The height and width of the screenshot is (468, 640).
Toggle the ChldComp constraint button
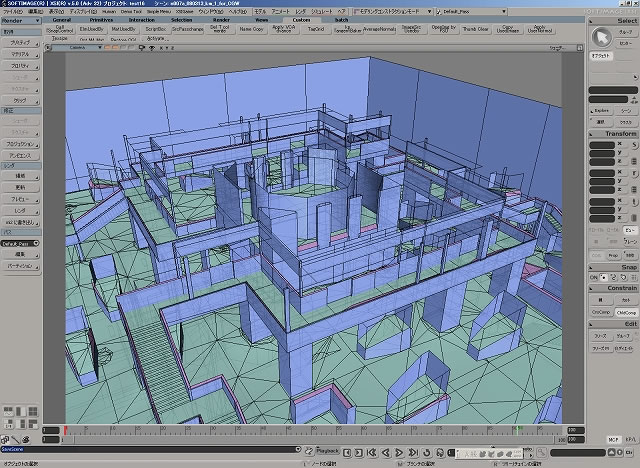click(x=624, y=312)
